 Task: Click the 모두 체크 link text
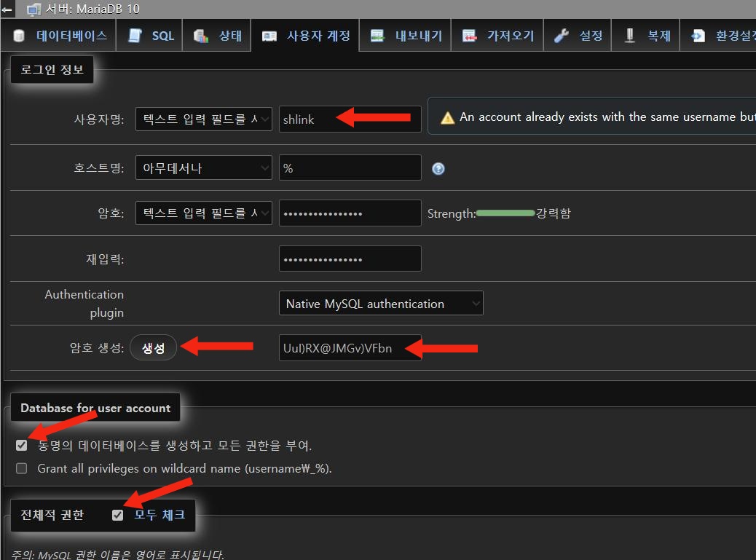pyautogui.click(x=160, y=516)
